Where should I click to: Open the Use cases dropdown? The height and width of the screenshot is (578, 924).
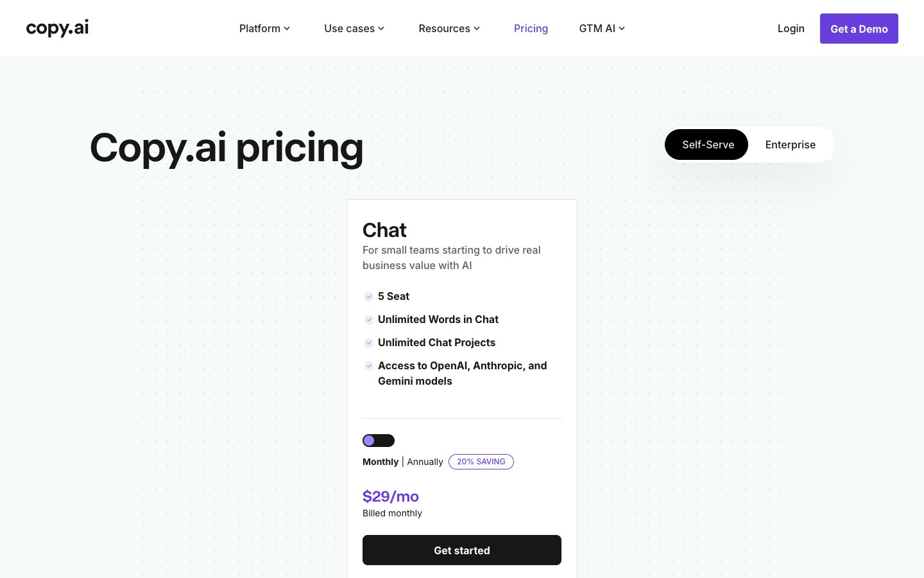pos(354,28)
